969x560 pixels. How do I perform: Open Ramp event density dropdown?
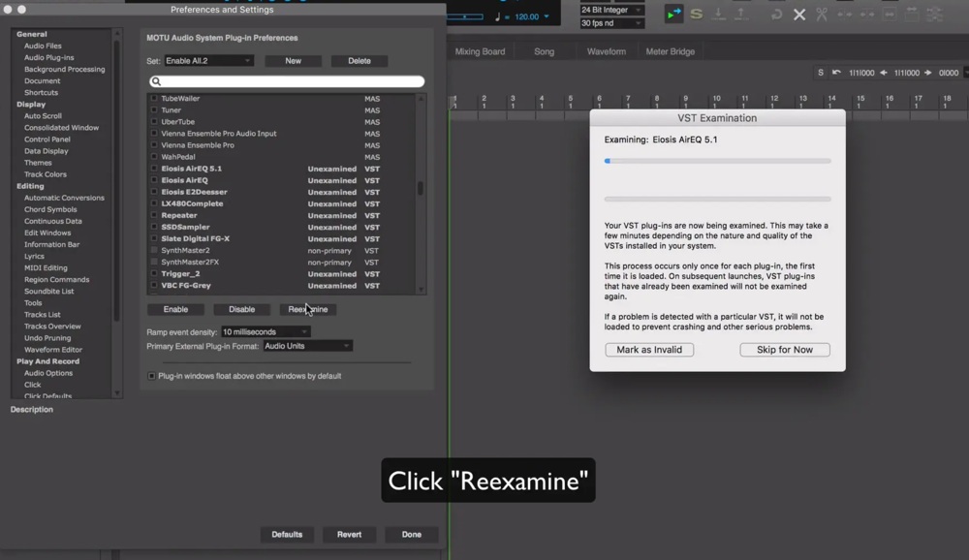coord(266,332)
